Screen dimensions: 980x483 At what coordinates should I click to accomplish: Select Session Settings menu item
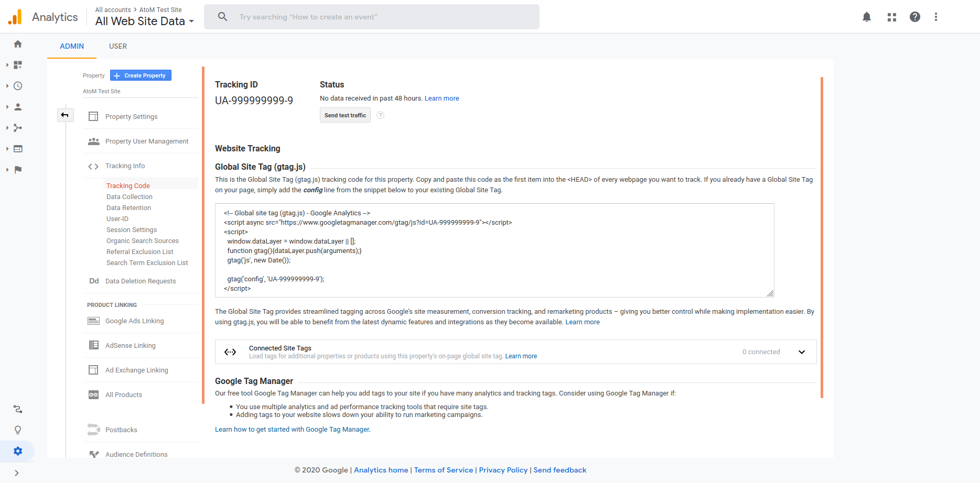tap(132, 230)
